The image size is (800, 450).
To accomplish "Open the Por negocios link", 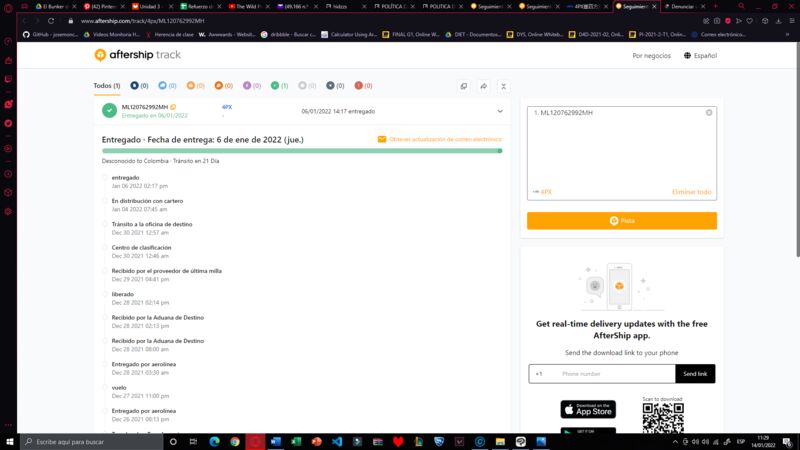I will (x=651, y=56).
